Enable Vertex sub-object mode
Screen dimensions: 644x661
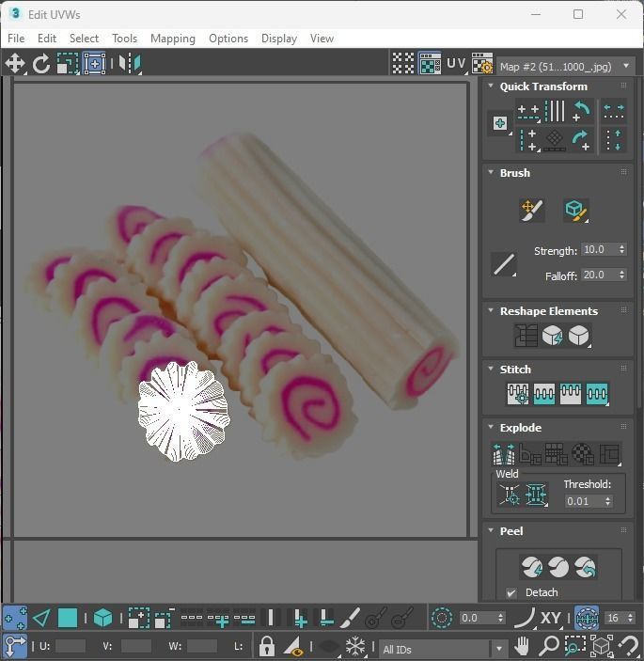(15, 619)
